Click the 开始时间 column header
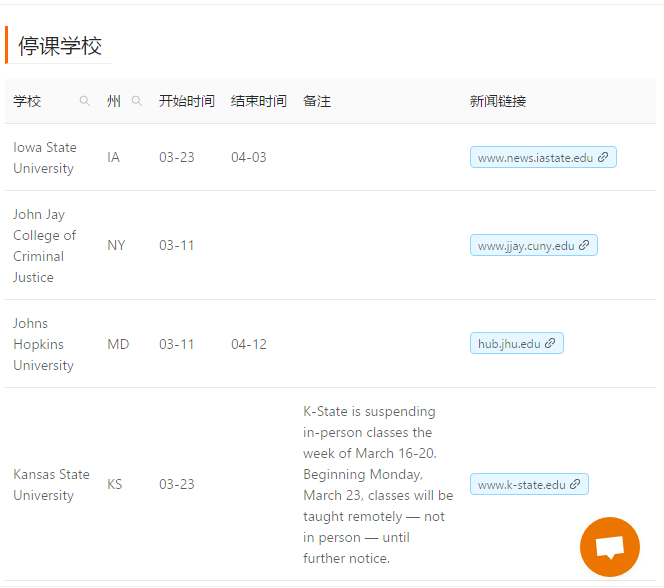The image size is (664, 588). [187, 101]
